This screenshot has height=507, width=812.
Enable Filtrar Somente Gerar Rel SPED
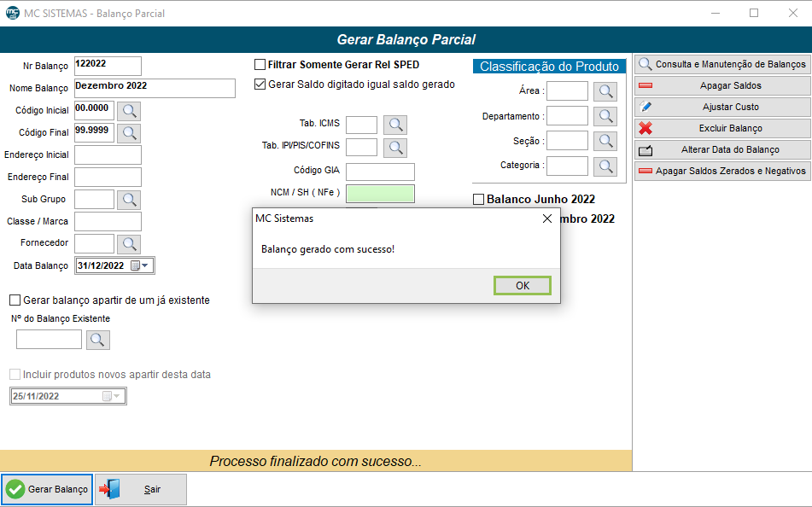pyautogui.click(x=260, y=65)
